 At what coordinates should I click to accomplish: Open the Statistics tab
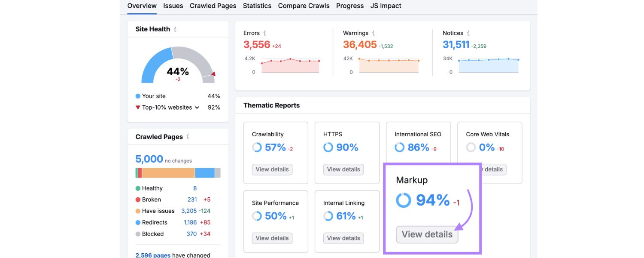257,6
